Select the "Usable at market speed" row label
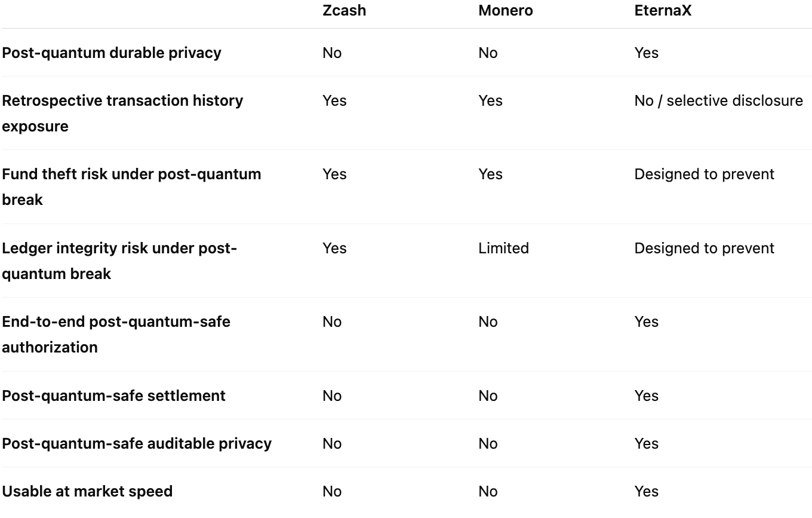This screenshot has width=812, height=518. 87,491
